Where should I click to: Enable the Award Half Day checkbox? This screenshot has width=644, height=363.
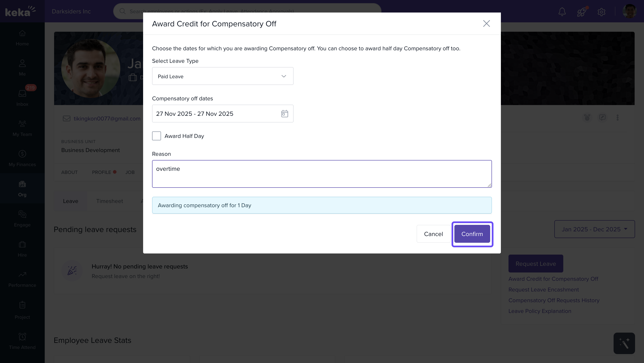157,136
